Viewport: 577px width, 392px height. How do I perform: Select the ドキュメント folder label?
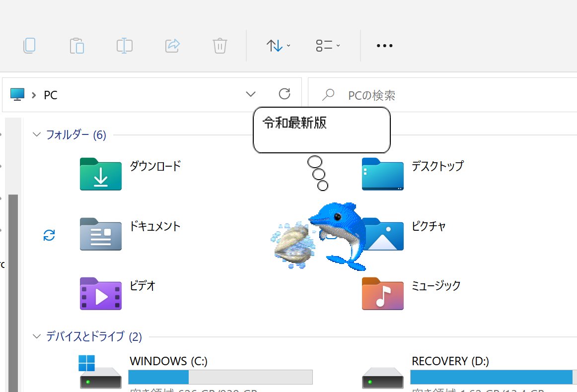tap(155, 226)
